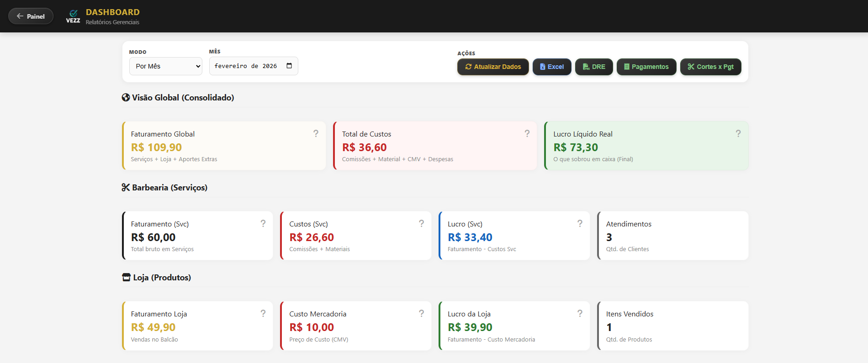Select the Atendimentos card
Viewport: 868px width, 363px height.
tap(672, 236)
